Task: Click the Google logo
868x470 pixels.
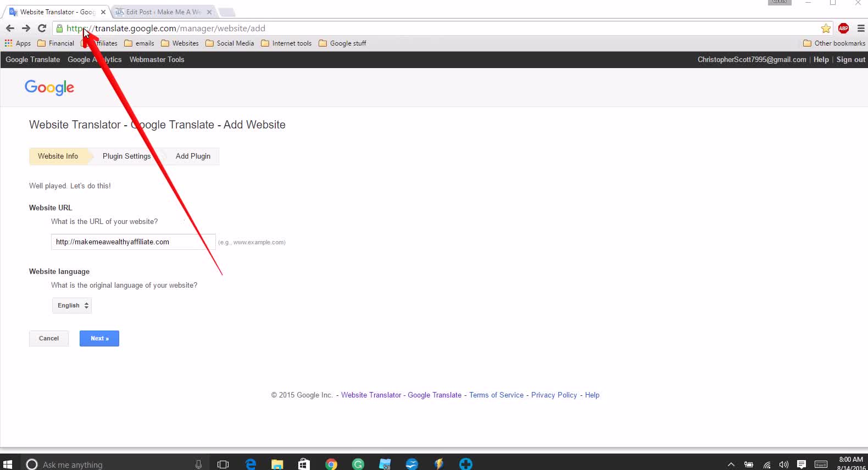Action: click(49, 87)
